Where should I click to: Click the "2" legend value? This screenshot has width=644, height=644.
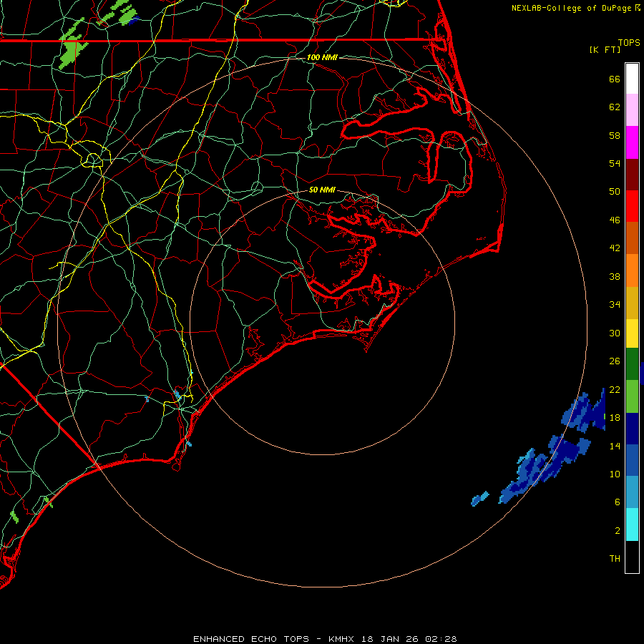click(x=618, y=531)
